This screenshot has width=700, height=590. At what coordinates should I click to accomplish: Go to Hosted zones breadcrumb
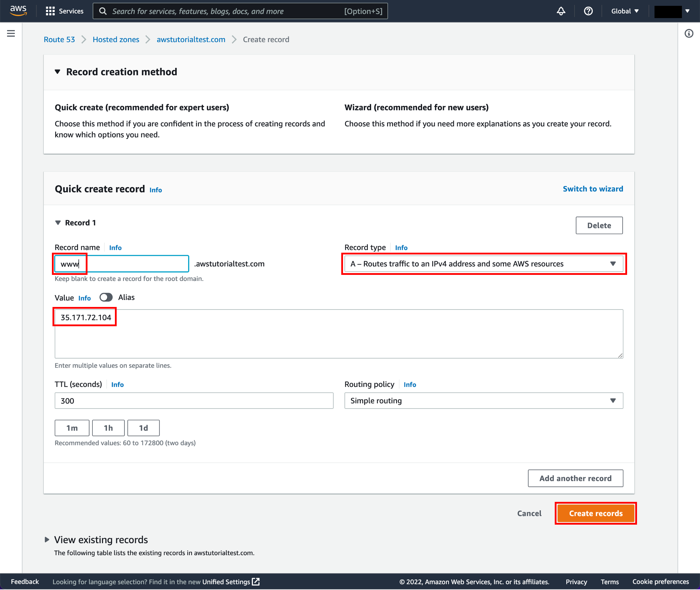[x=116, y=39]
